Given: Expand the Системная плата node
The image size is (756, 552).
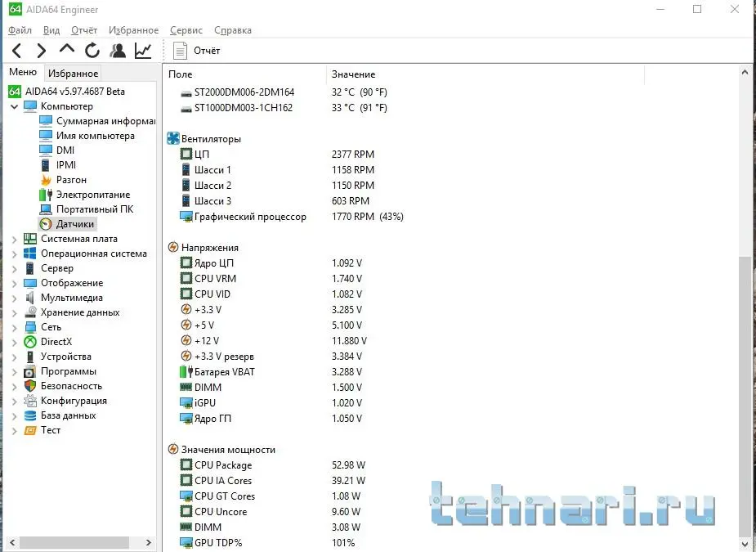Looking at the screenshot, I should point(14,240).
